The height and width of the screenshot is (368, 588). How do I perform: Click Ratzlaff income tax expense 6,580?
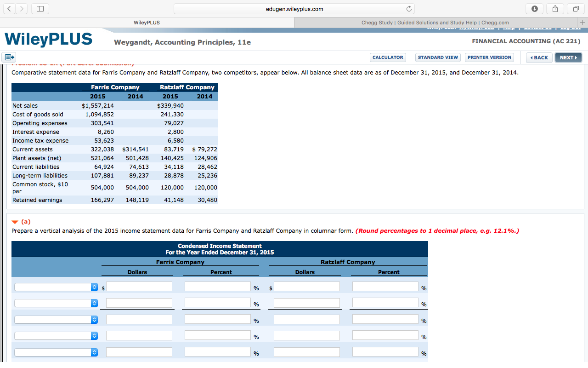[x=175, y=141]
